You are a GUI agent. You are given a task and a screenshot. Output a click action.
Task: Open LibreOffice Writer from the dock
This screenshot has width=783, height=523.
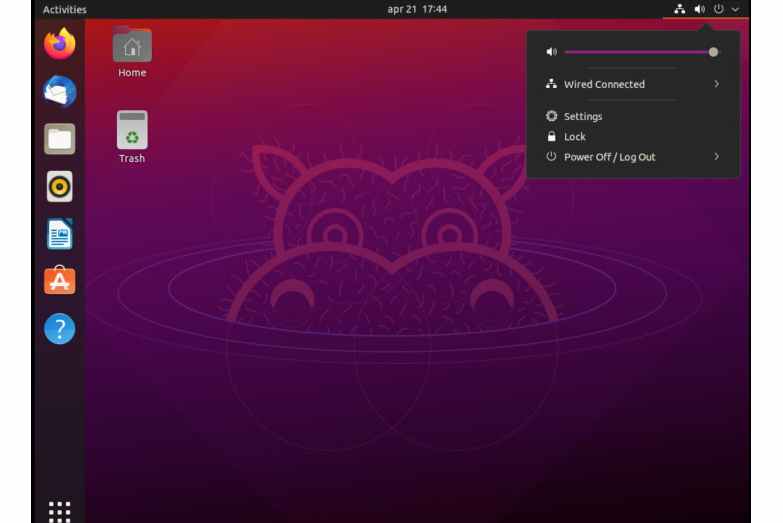[60, 234]
